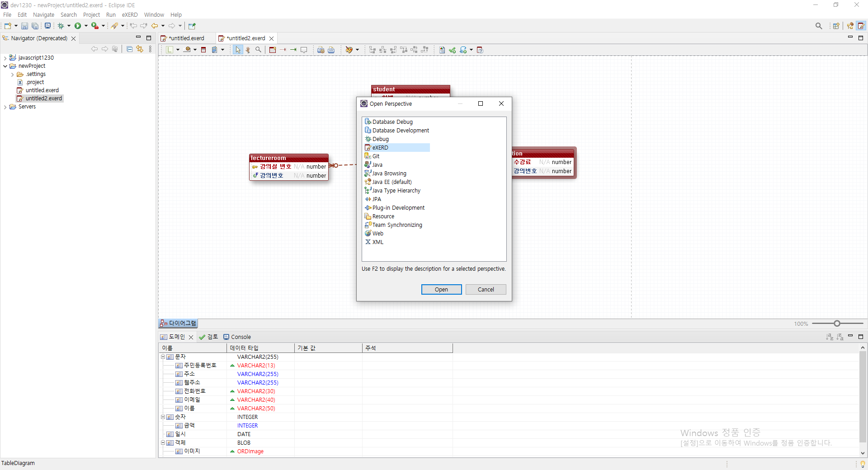
Task: Open the dropdown next to New icon
Action: [x=16, y=26]
